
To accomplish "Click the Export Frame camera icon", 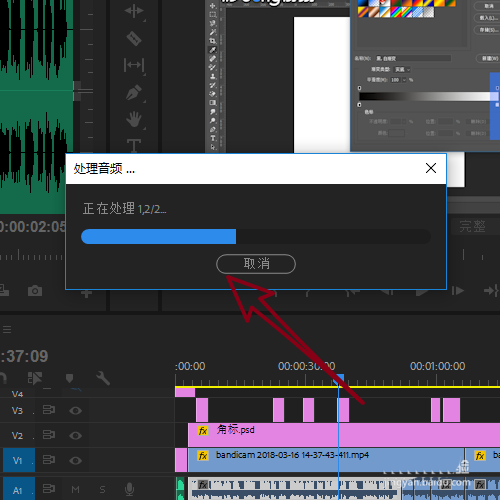I will pyautogui.click(x=35, y=291).
